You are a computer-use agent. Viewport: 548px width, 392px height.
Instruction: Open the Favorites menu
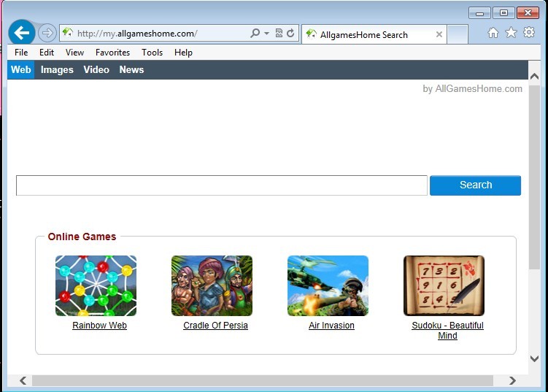tap(112, 53)
